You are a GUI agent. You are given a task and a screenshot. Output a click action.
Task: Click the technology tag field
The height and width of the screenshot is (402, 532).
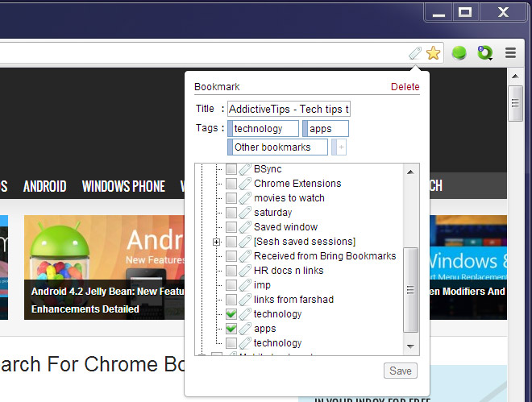click(264, 128)
